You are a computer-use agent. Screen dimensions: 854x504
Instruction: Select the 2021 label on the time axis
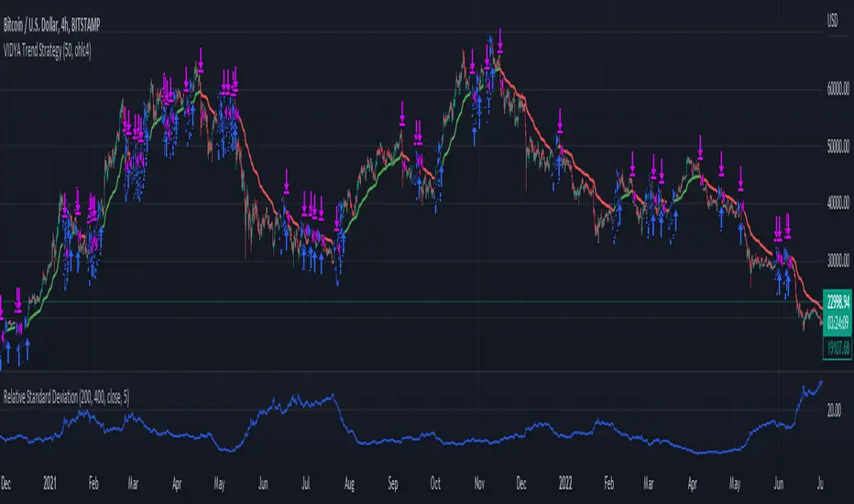pos(49,483)
